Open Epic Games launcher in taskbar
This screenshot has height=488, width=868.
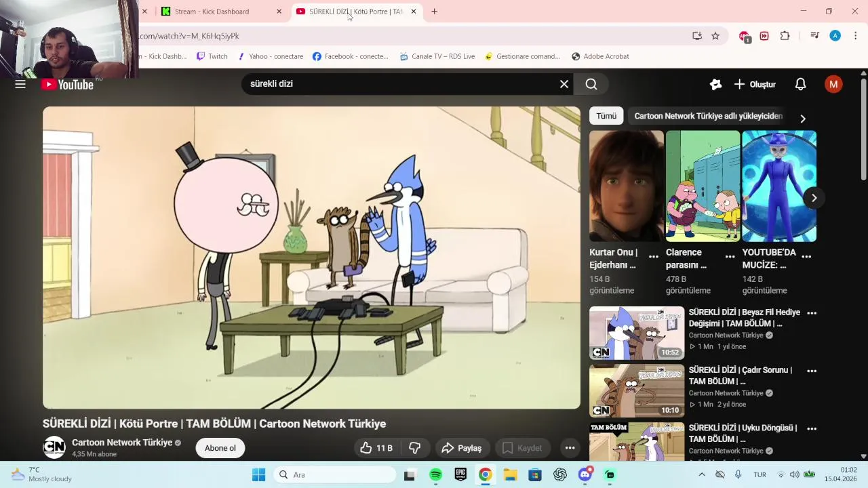460,474
